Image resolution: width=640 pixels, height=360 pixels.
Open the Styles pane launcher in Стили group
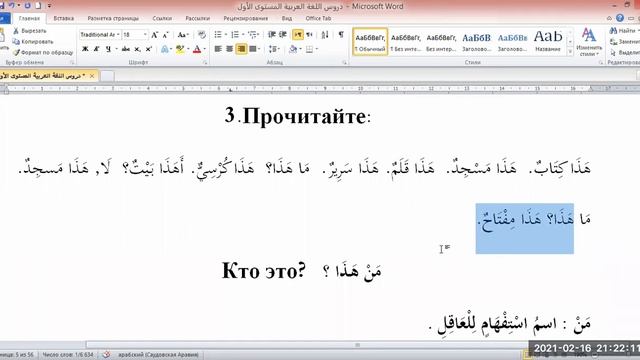(x=600, y=63)
